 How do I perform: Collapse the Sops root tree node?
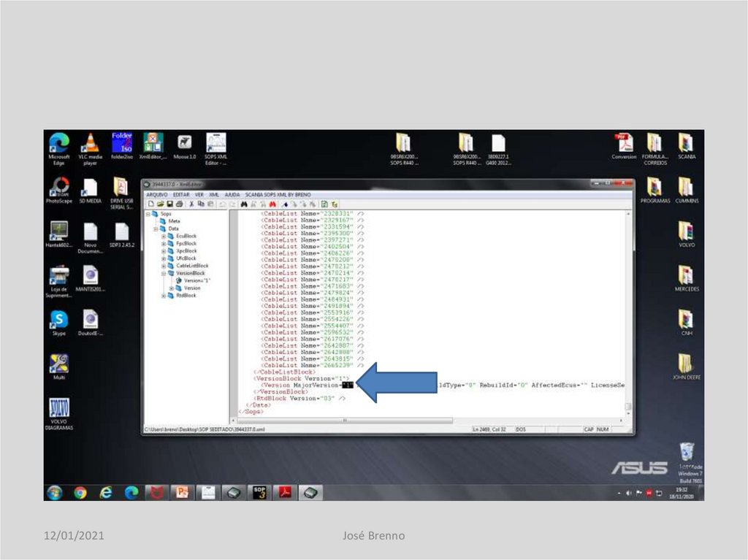(x=148, y=214)
